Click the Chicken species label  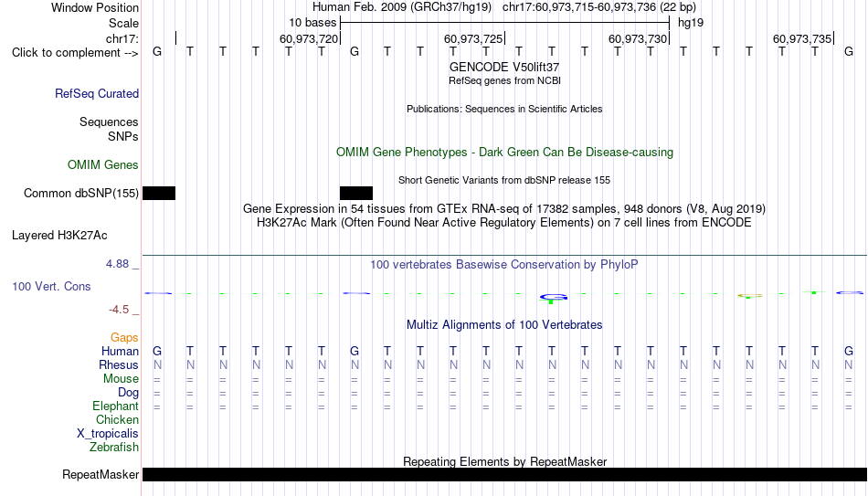[x=117, y=419]
